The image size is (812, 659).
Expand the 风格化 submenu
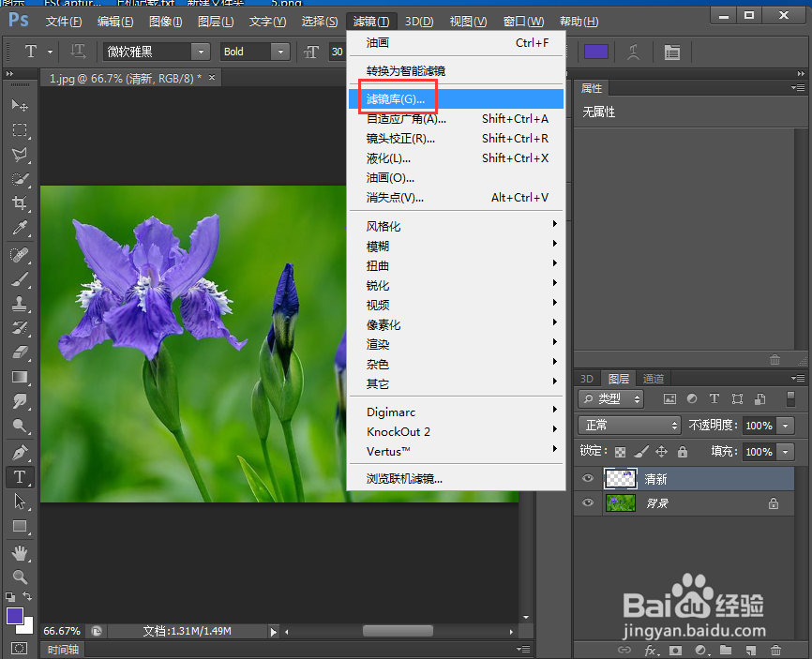pos(458,226)
